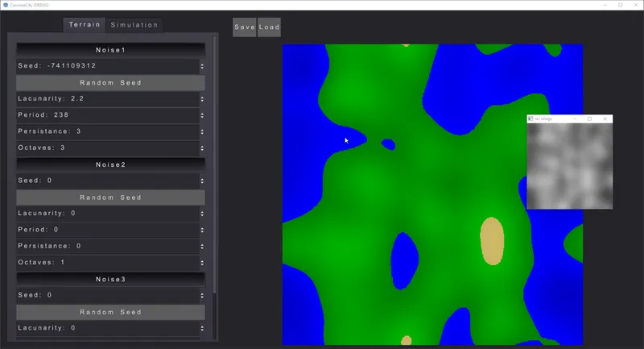
Task: Click Random Seed under Noise1
Action: tap(110, 83)
